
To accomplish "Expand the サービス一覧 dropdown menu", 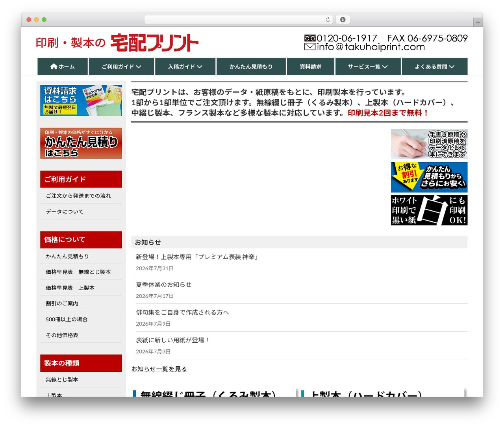I will (368, 67).
